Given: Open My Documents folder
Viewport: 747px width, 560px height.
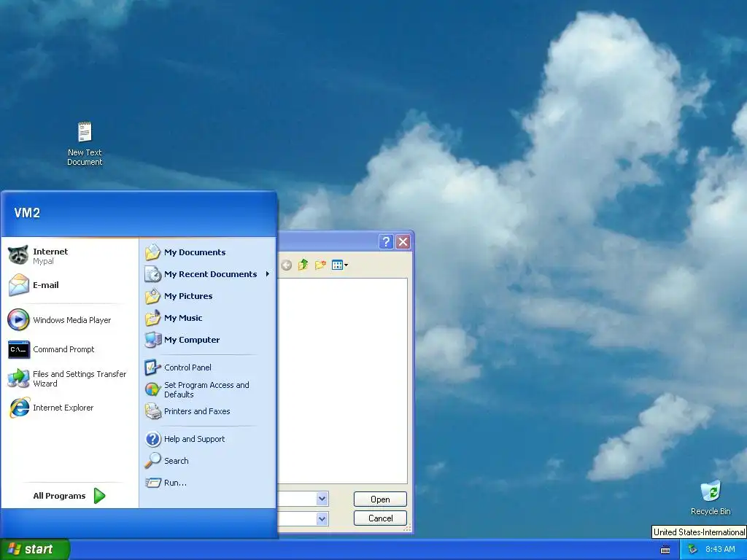Looking at the screenshot, I should (x=207, y=252).
